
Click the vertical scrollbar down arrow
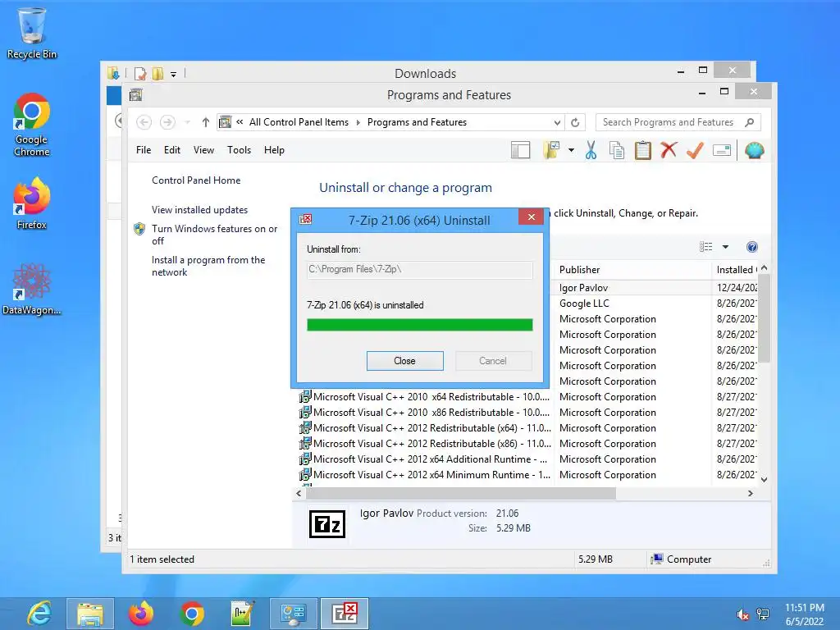click(765, 480)
